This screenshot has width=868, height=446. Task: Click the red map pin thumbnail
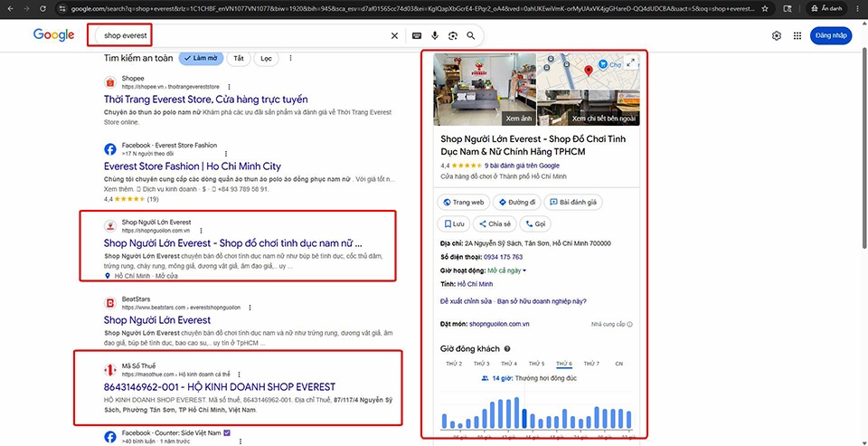(589, 71)
